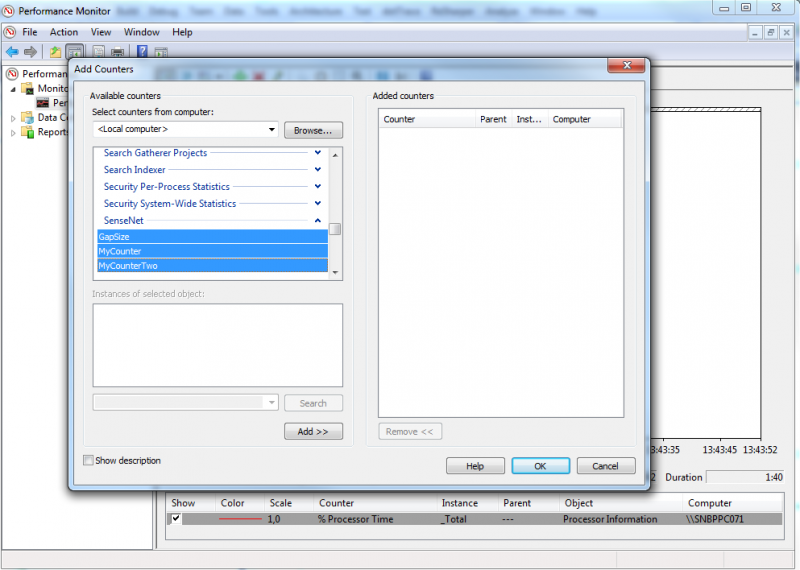800x570 pixels.
Task: Click the Processor Information object cell
Action: coord(610,519)
